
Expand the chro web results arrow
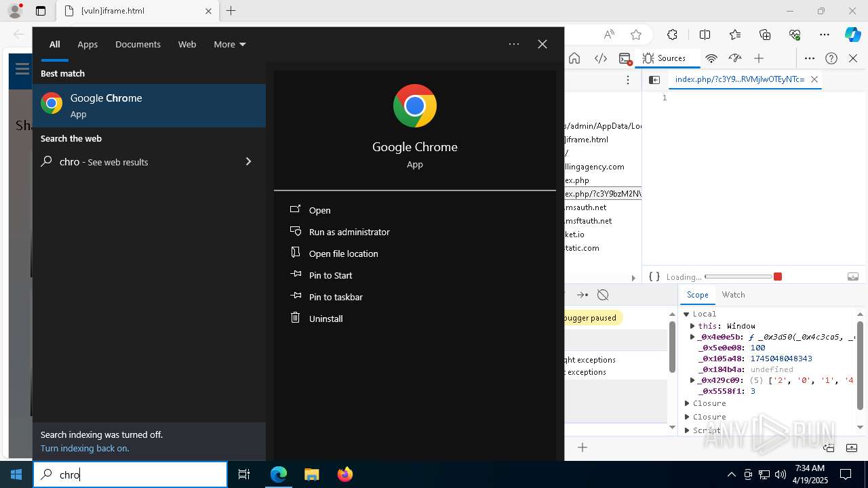click(248, 161)
